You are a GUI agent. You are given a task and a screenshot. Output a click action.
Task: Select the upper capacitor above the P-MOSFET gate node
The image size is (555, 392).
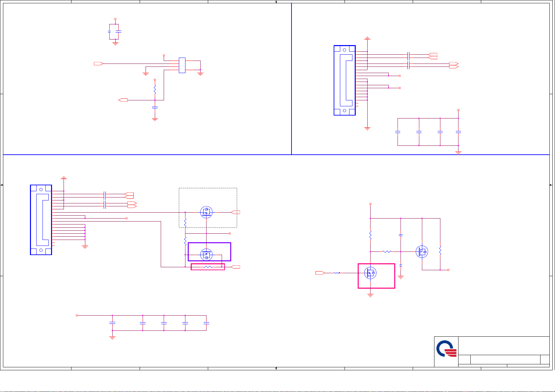coord(401,235)
